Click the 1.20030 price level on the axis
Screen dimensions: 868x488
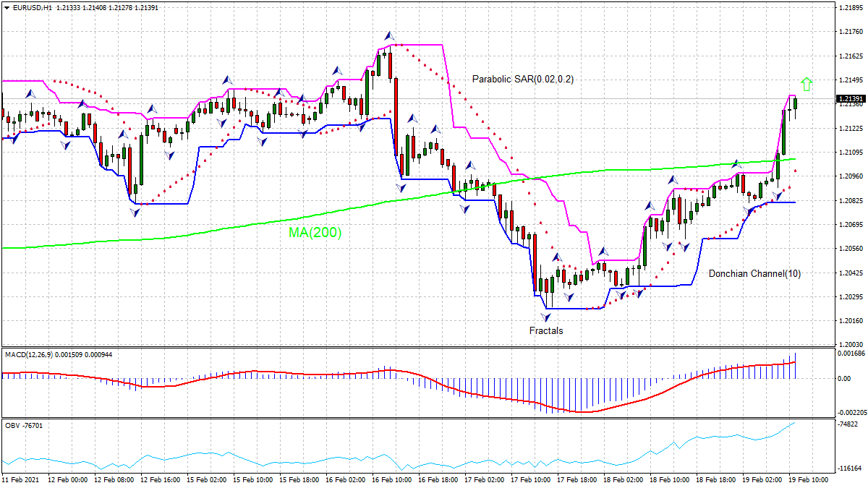pyautogui.click(x=850, y=345)
